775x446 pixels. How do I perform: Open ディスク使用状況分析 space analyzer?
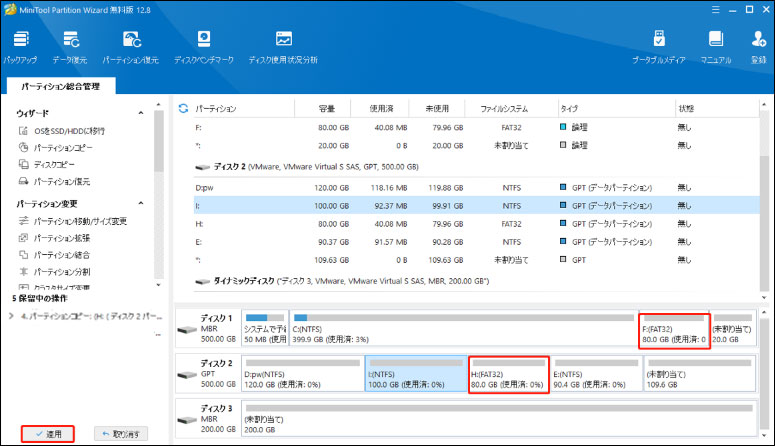coord(283,47)
